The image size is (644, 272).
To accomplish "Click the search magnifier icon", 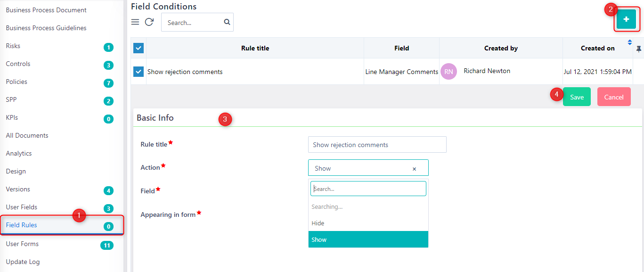I will pos(227,22).
